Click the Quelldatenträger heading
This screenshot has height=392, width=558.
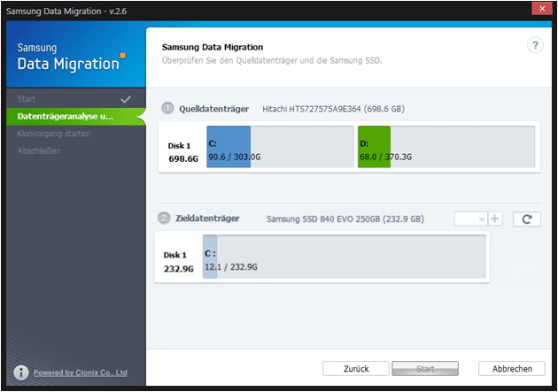point(213,109)
